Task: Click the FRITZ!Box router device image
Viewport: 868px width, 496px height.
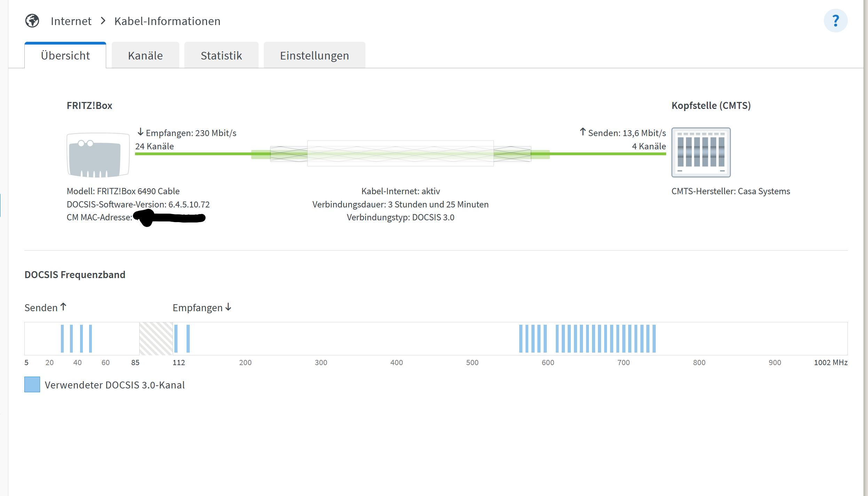Action: (x=98, y=155)
